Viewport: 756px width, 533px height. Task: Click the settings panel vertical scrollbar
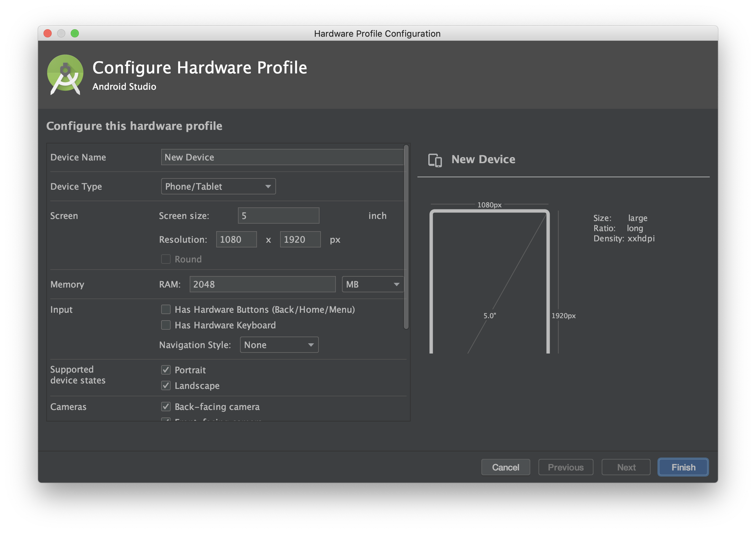406,237
